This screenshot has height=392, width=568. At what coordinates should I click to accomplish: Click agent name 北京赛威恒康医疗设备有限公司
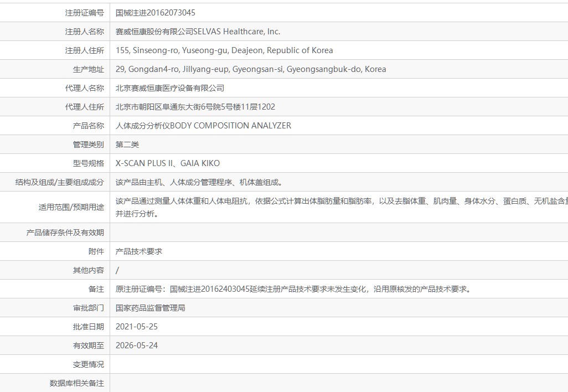170,88
